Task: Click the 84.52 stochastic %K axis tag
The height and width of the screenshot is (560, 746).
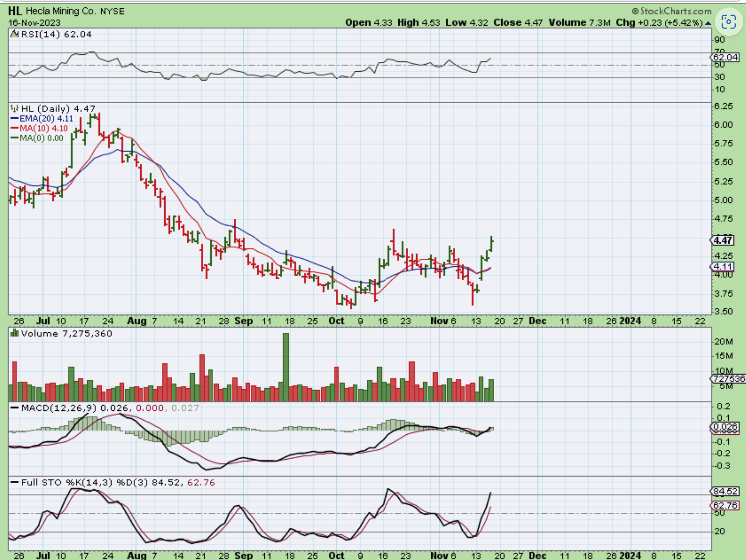Action: pyautogui.click(x=725, y=491)
